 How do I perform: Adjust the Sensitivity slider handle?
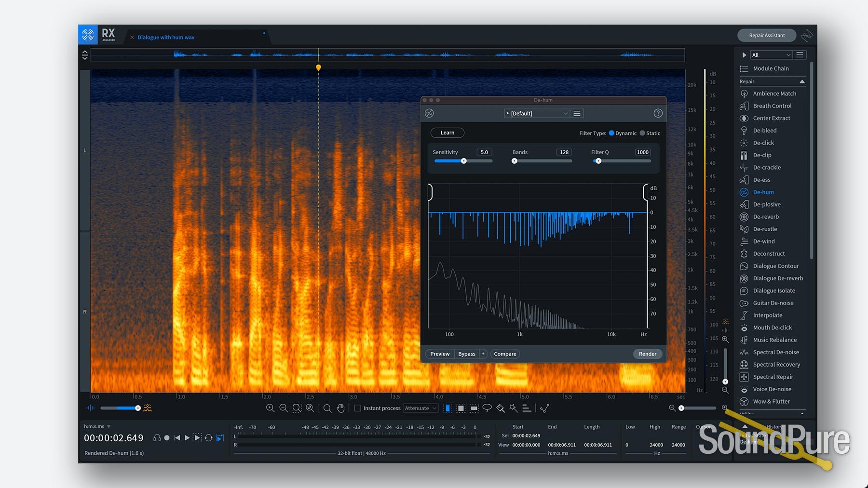pyautogui.click(x=463, y=161)
